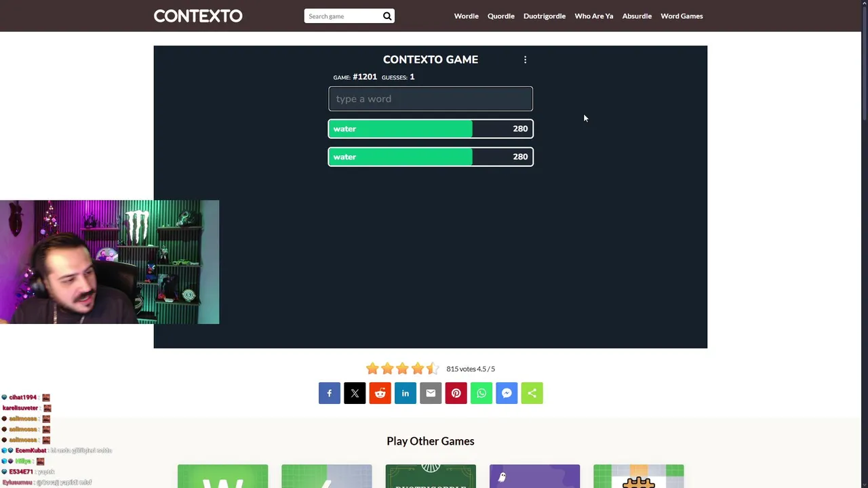Rate the game four stars
Screen dimensions: 868x488
(x=417, y=369)
